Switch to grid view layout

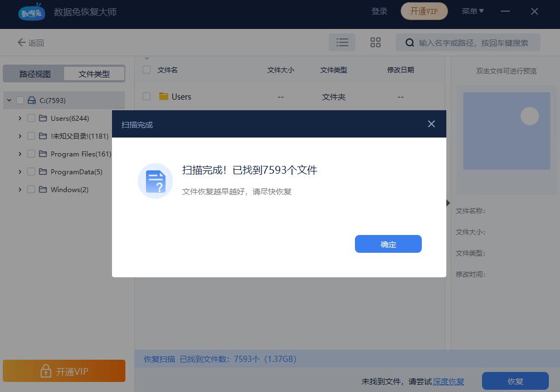click(x=375, y=42)
